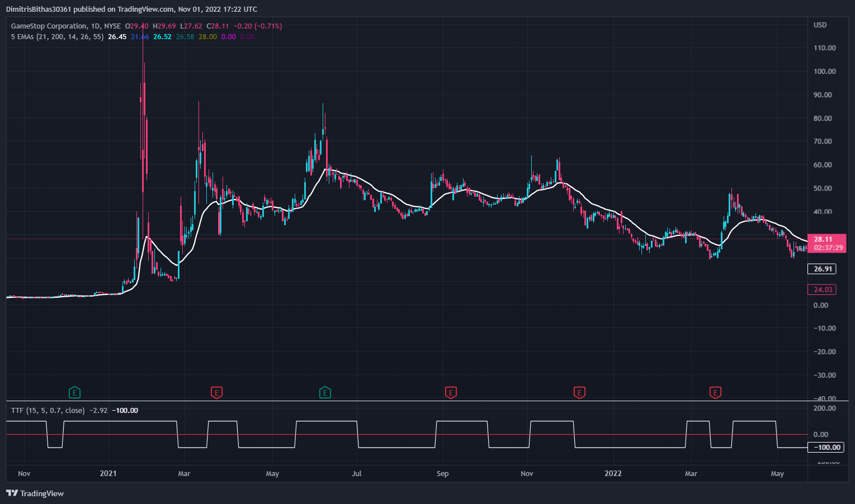Click the TradingView logo at bottom left
Viewport: 855px width, 504px height.
coord(35,493)
